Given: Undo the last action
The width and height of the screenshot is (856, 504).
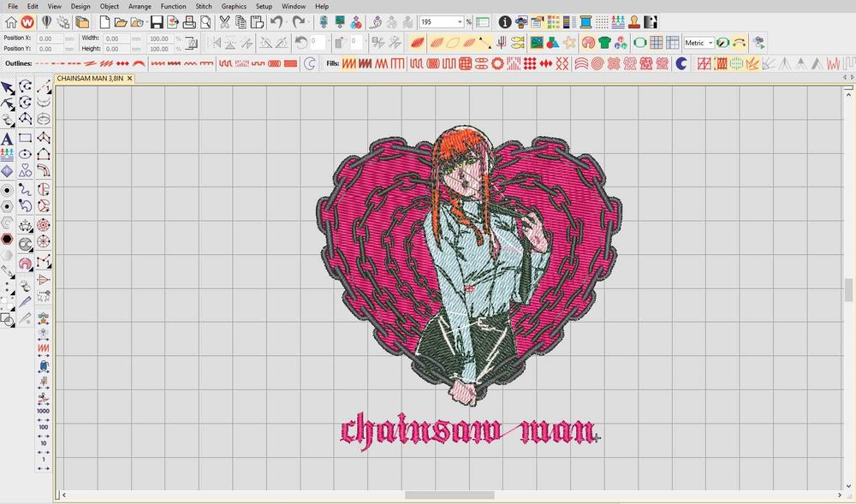Looking at the screenshot, I should [276, 22].
